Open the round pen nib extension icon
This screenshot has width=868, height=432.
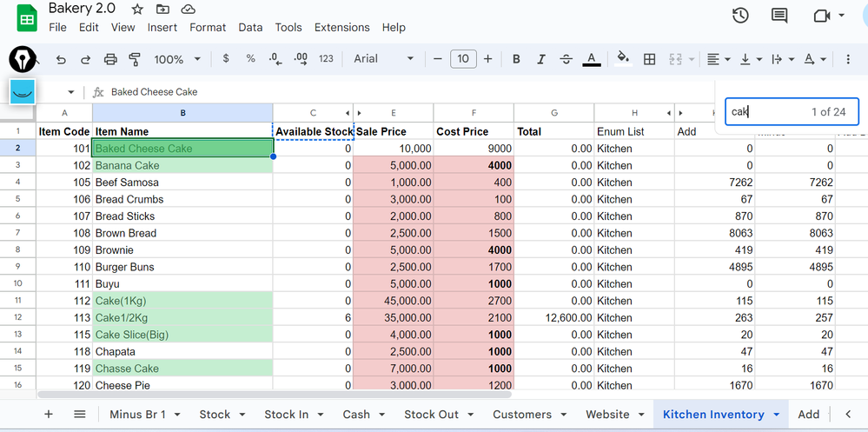click(x=22, y=58)
